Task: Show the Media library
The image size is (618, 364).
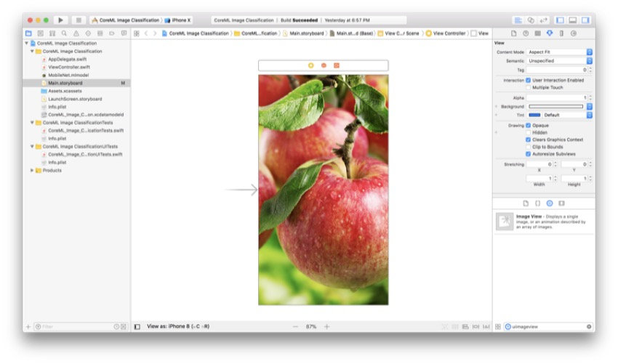Action: coord(561,203)
